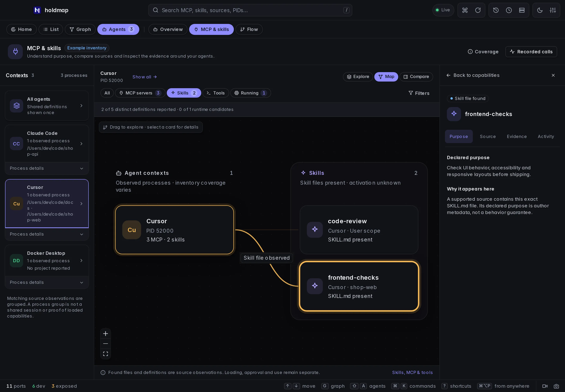Open the Evidence tab in detail panel

coord(517,136)
